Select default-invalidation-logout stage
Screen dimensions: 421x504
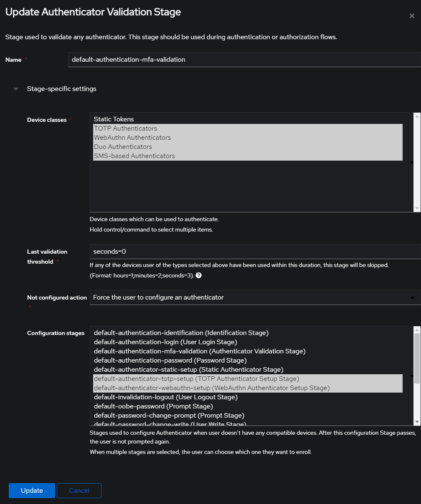point(248,397)
